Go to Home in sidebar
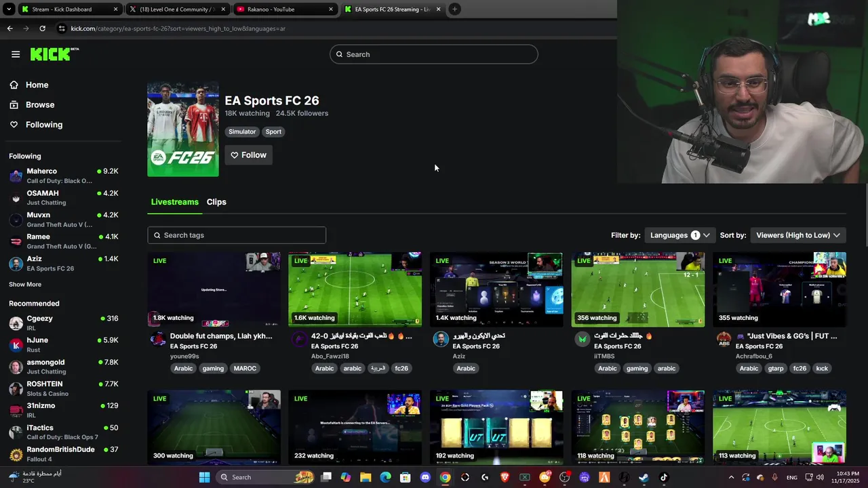The image size is (868, 488). click(37, 85)
